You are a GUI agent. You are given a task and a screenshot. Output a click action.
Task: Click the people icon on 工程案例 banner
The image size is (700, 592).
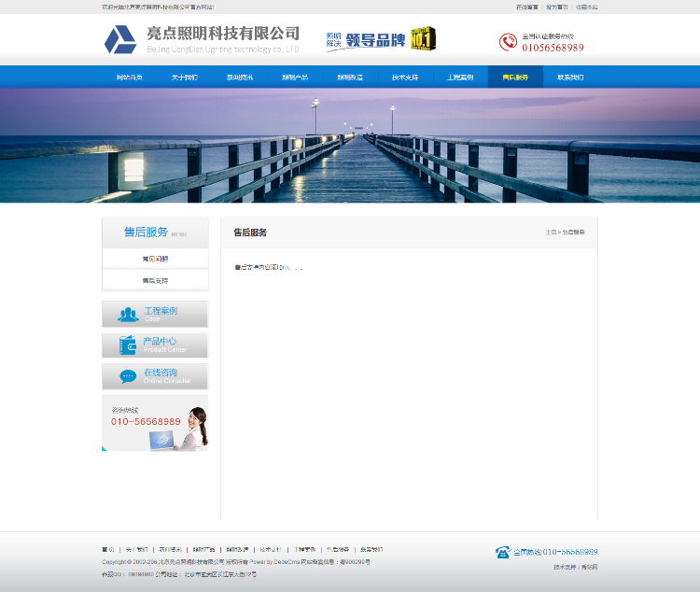pos(128,315)
